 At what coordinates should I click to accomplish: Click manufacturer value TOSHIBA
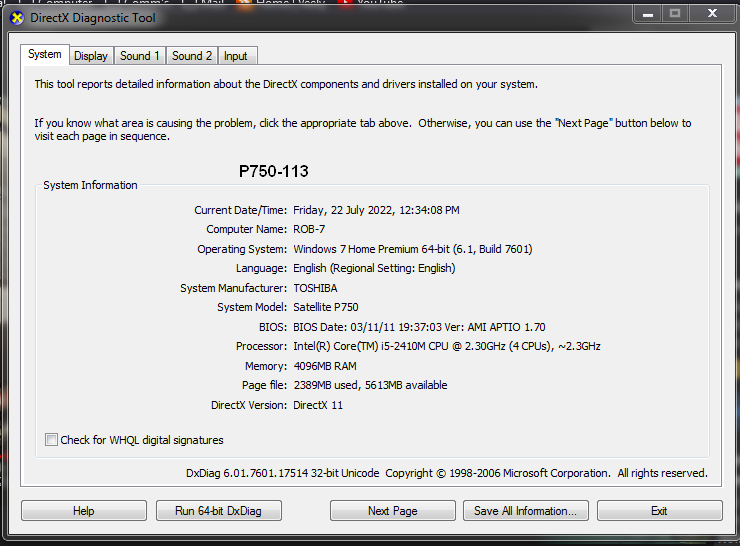pos(315,288)
